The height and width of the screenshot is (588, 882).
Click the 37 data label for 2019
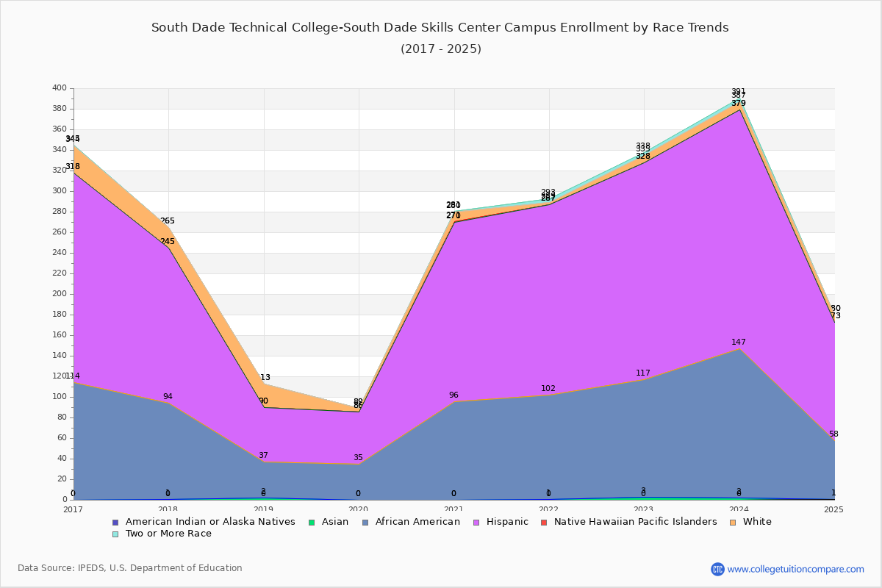263,456
